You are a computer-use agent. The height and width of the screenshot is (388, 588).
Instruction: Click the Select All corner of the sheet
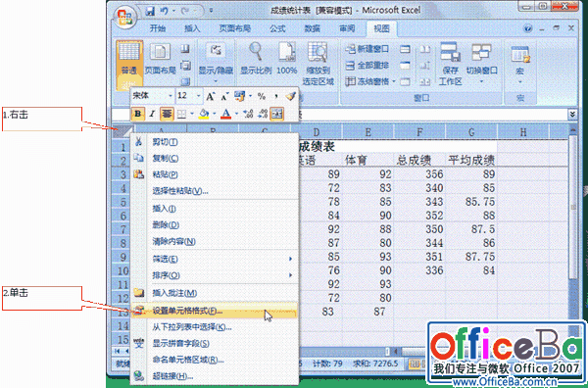(x=122, y=131)
